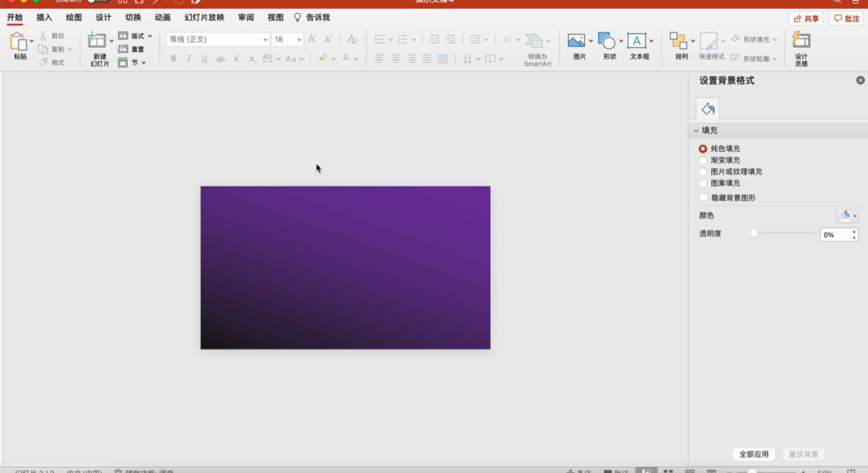Viewport: 868px width, 473px height.
Task: Click the Format painter (格式) icon
Action: 43,62
